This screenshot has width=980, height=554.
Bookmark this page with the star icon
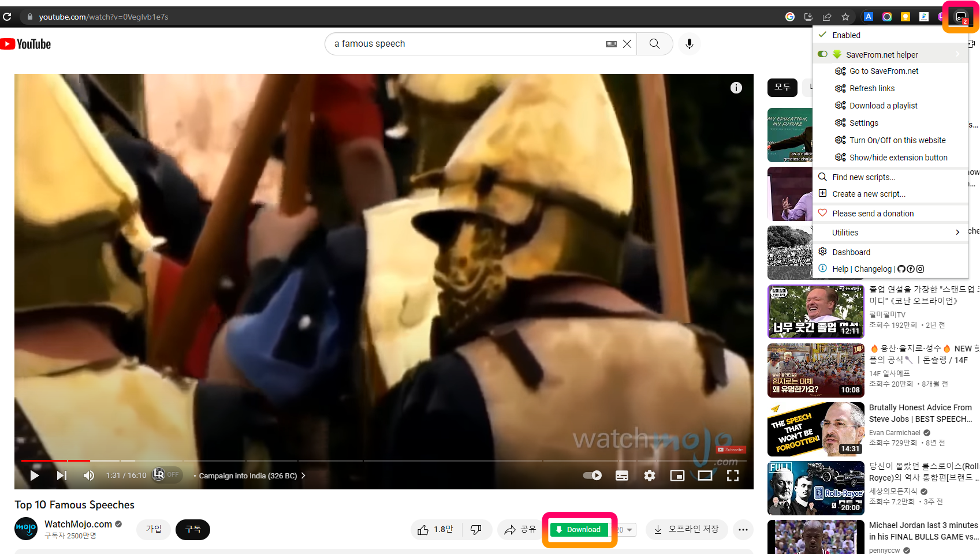click(845, 17)
